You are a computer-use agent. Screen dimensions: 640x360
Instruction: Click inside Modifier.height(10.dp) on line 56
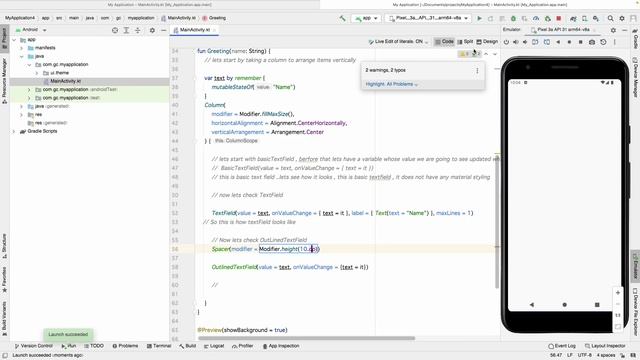click(288, 249)
